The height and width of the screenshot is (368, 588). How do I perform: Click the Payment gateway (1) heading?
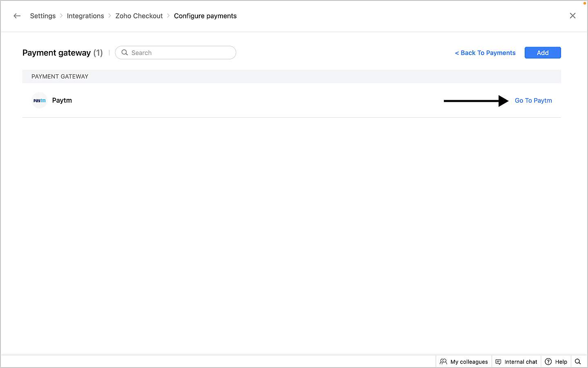[x=62, y=53]
